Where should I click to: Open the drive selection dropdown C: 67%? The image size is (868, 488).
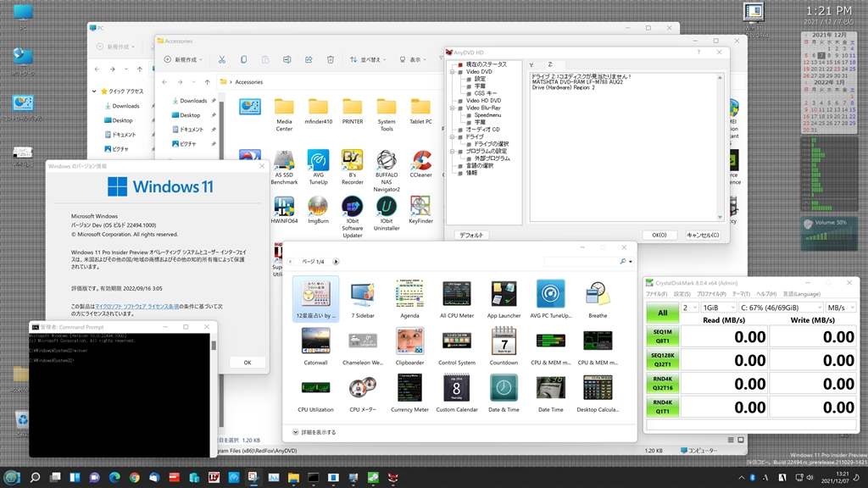(x=780, y=307)
